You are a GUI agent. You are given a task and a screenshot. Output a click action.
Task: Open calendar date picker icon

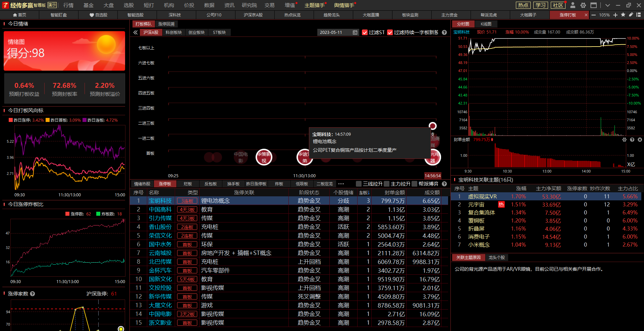[355, 32]
